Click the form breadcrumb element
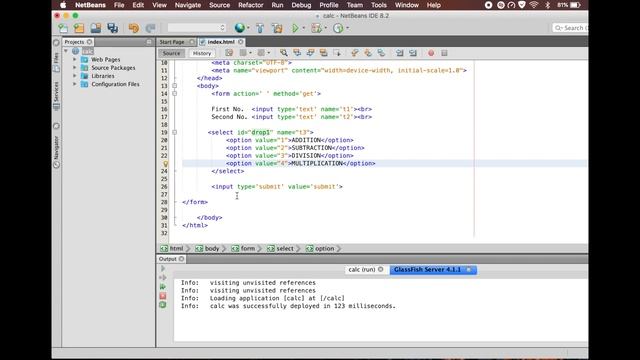This screenshot has height=360, width=640. (x=244, y=249)
